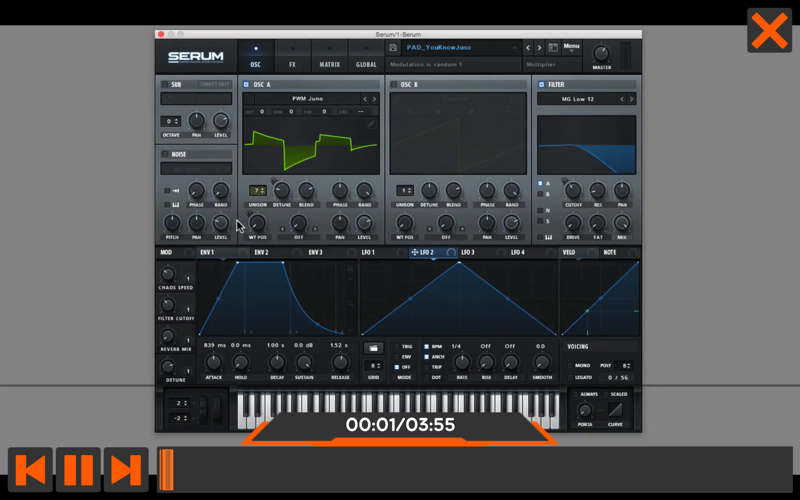
Task: Toggle filter routing for noise N
Action: [540, 210]
